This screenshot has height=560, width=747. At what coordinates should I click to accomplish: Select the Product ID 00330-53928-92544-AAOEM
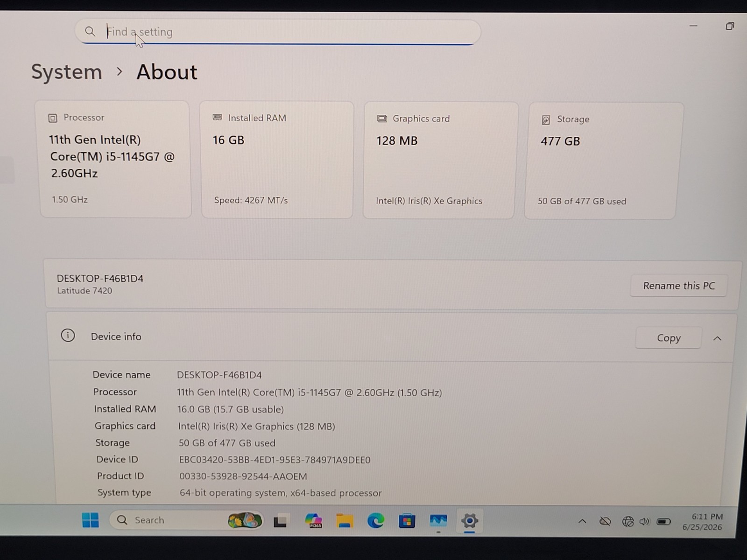[243, 476]
